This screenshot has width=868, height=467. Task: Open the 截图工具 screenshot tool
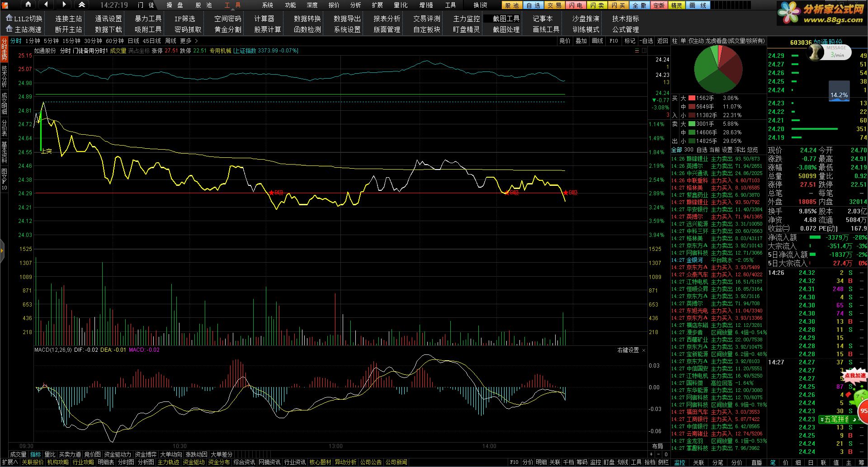click(x=506, y=19)
